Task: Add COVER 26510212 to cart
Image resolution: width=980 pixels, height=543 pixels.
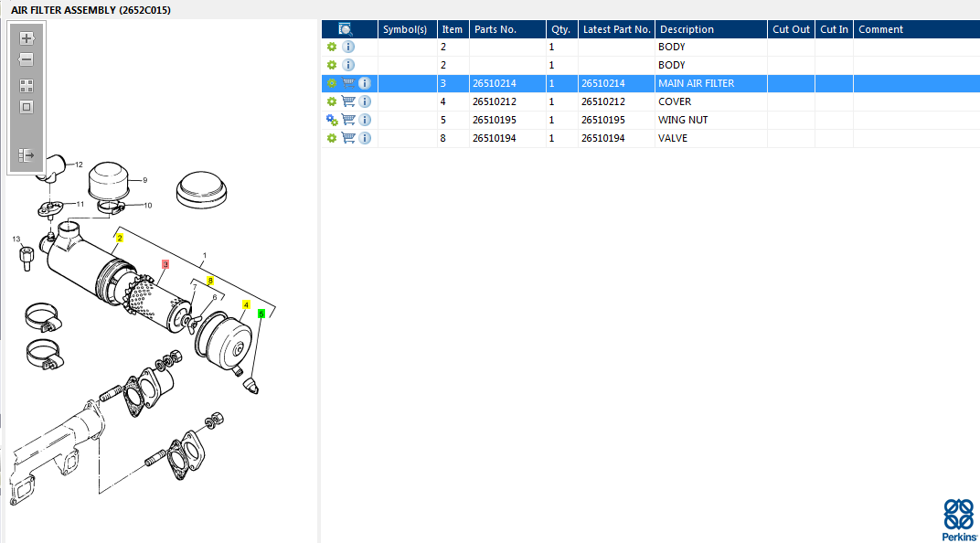Action: tap(348, 101)
